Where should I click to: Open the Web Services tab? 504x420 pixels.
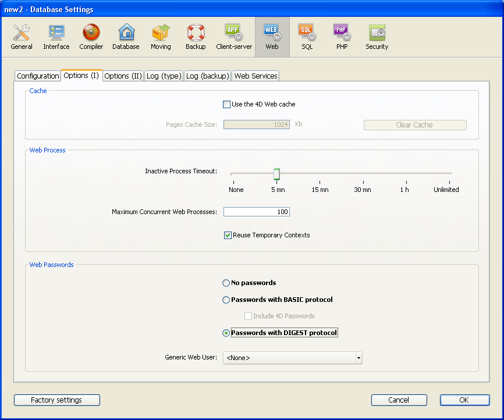tap(255, 76)
